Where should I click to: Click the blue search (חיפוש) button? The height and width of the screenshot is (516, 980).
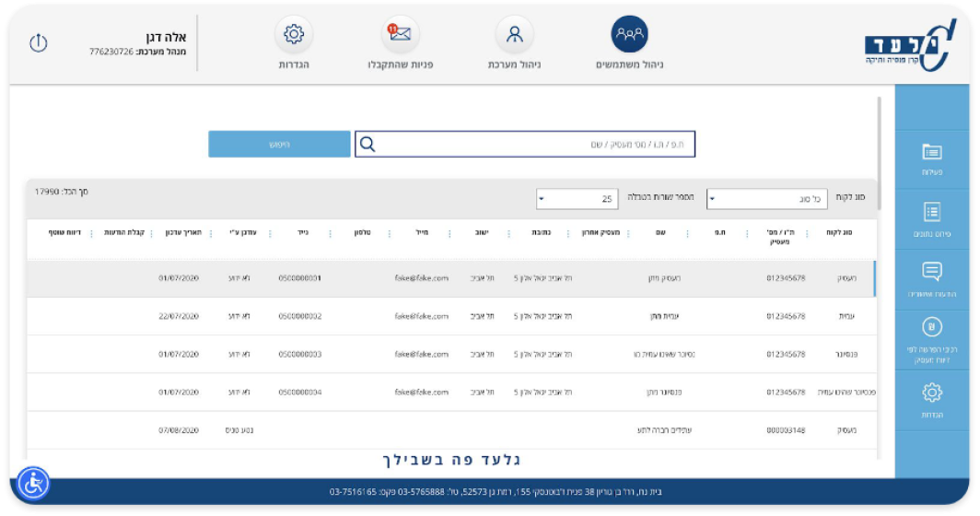click(x=279, y=145)
